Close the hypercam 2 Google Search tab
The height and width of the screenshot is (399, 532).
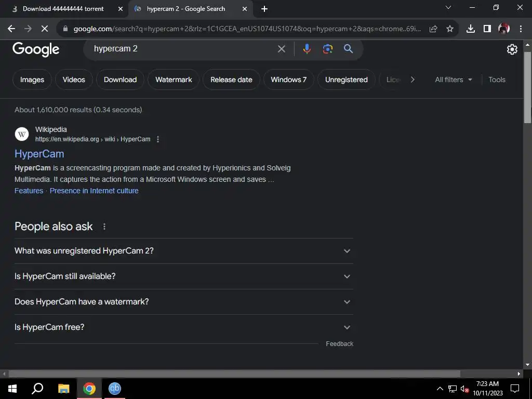click(x=245, y=9)
